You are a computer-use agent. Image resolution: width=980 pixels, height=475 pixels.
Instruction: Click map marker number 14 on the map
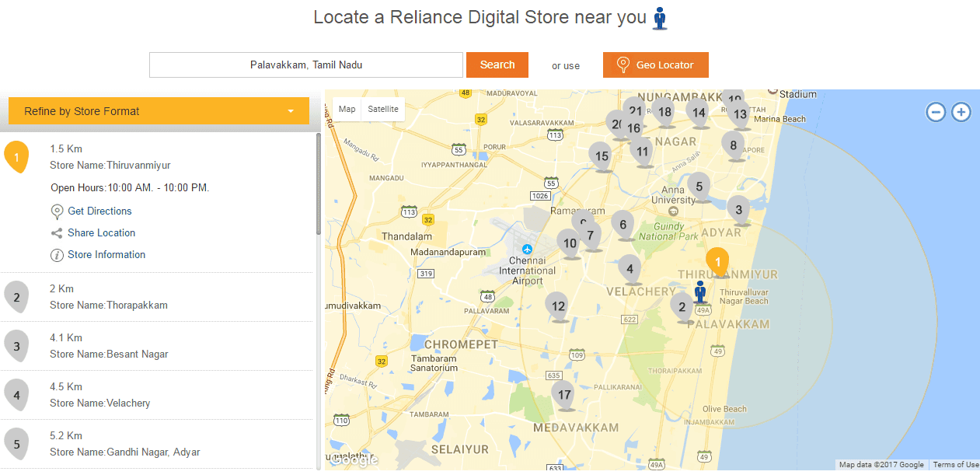[x=699, y=112]
